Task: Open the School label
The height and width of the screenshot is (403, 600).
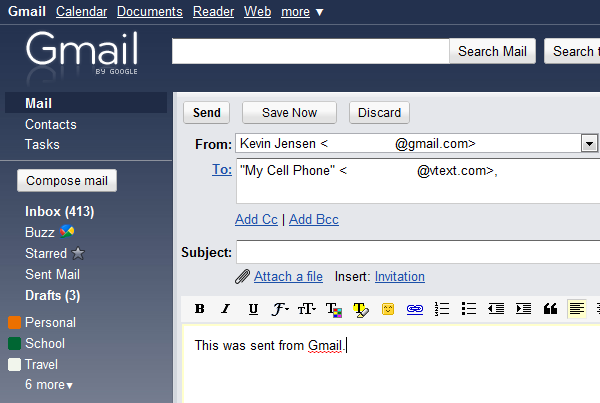Action: (x=45, y=343)
